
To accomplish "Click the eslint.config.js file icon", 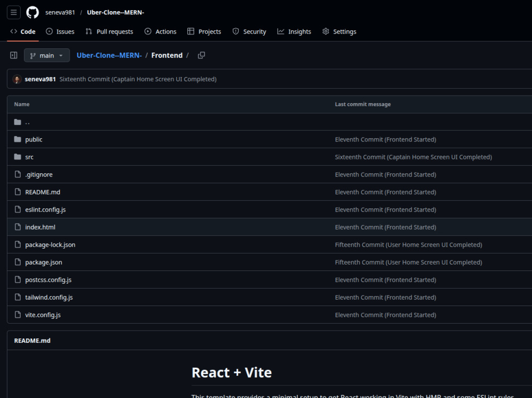I will 18,209.
